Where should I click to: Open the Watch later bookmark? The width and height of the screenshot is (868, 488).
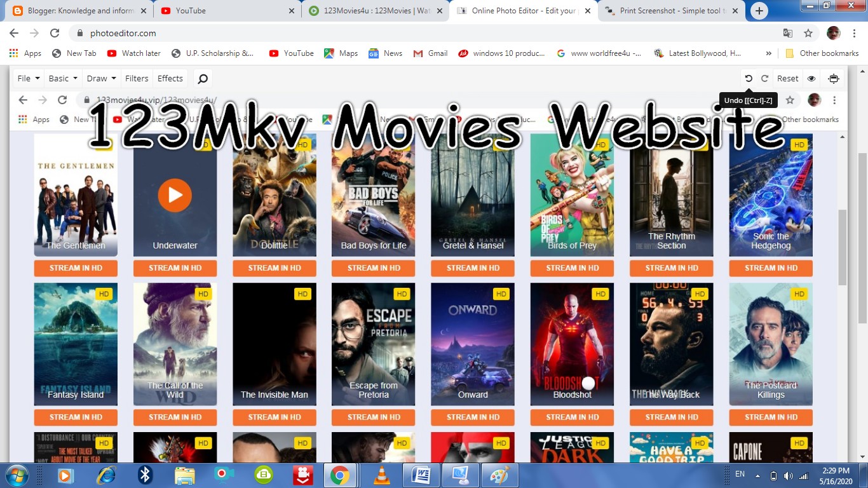(133, 53)
